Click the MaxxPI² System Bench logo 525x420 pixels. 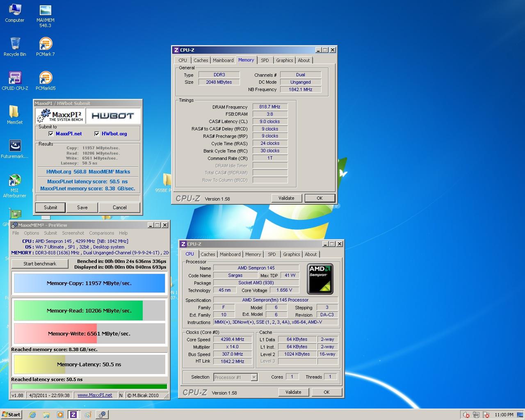(61, 116)
